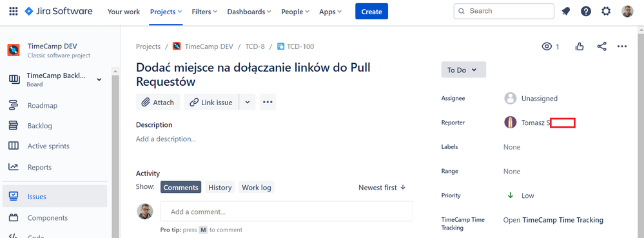Click the Issues sidebar icon

pos(13,197)
